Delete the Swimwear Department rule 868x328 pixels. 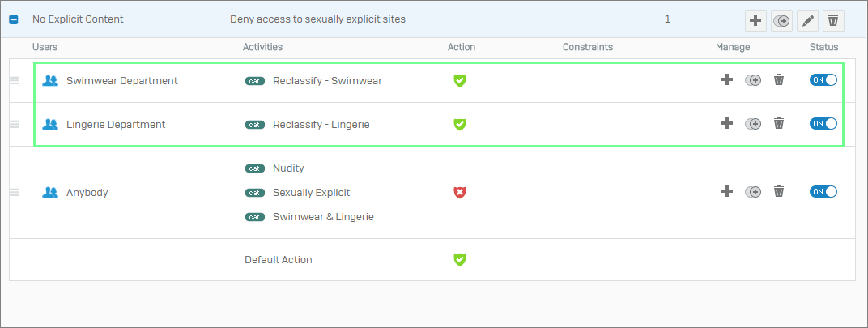click(x=779, y=80)
